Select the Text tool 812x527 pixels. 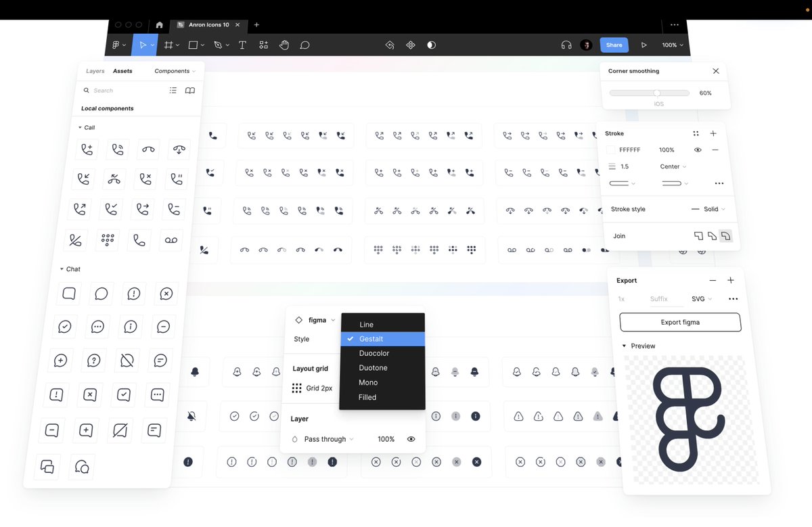tap(242, 45)
